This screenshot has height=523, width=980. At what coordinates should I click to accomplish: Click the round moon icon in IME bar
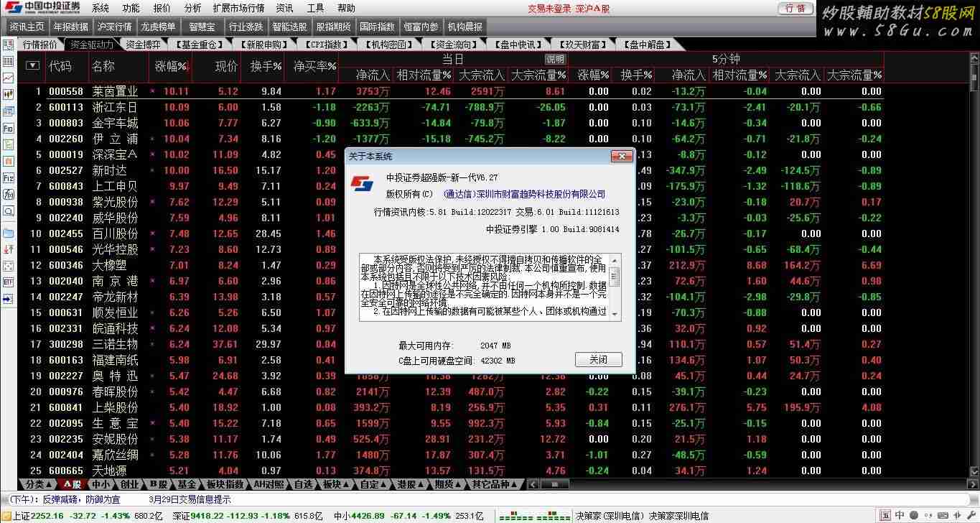913,515
